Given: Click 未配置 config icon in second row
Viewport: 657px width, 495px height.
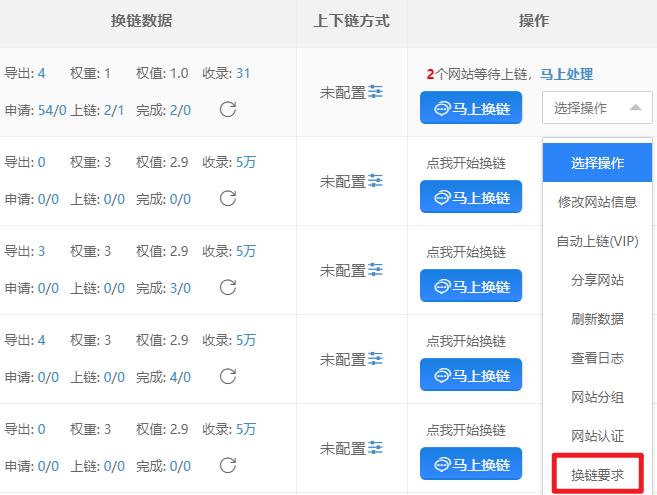Looking at the screenshot, I should tap(375, 181).
